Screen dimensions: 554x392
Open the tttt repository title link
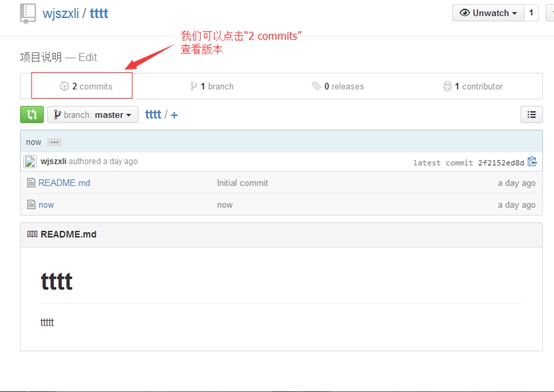pyautogui.click(x=99, y=13)
